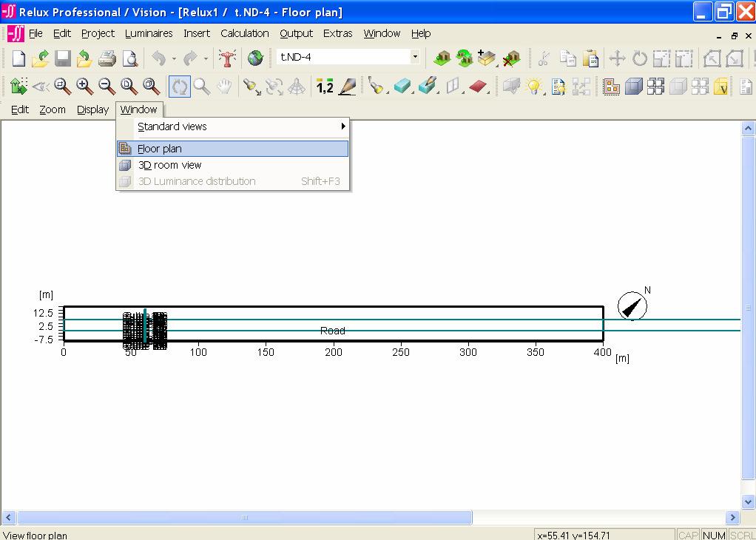Screen dimensions: 756x540
Task: Print using the printer icon
Action: (107, 58)
